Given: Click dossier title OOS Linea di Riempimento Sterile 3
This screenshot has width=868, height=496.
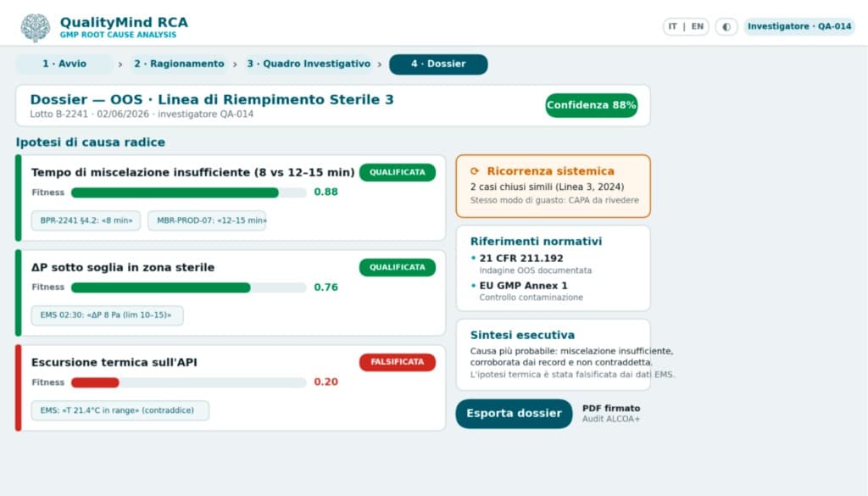Looking at the screenshot, I should pyautogui.click(x=212, y=100).
